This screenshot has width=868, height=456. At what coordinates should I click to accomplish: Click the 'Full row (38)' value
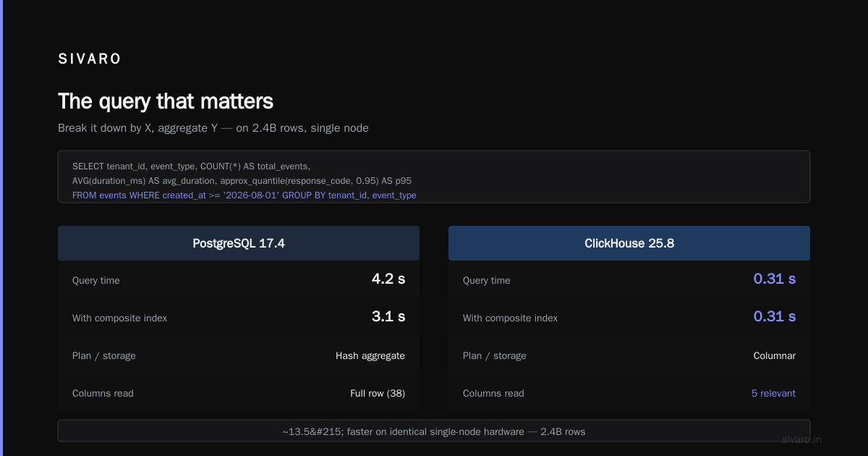click(x=378, y=394)
